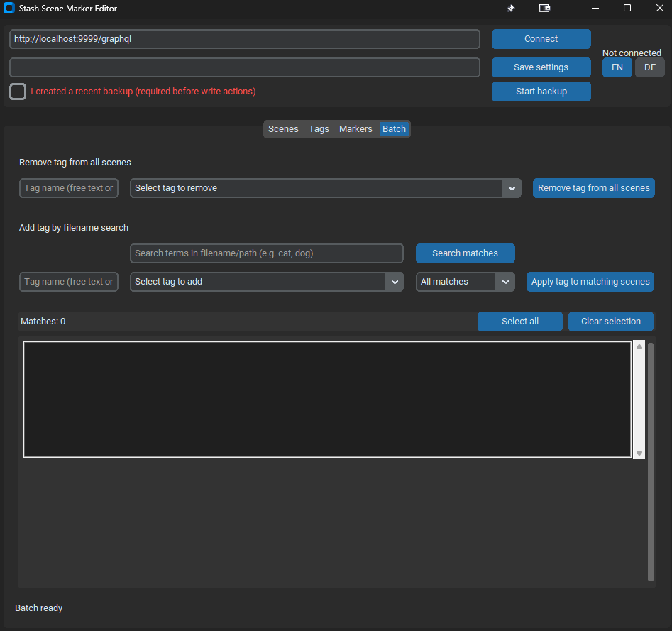The width and height of the screenshot is (672, 631).
Task: Click the Stash app icon in title bar
Action: point(9,9)
